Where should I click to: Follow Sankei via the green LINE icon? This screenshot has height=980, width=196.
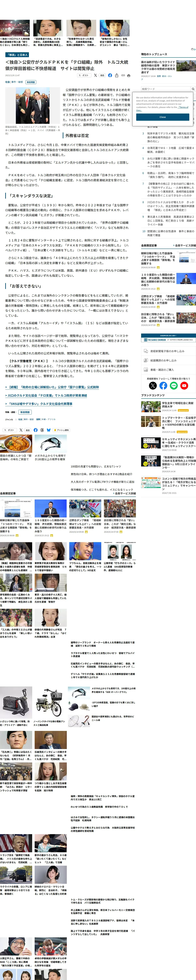[x=174, y=385]
